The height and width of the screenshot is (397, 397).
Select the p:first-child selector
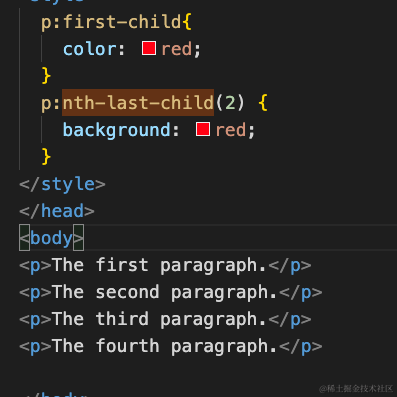pyautogui.click(x=111, y=22)
